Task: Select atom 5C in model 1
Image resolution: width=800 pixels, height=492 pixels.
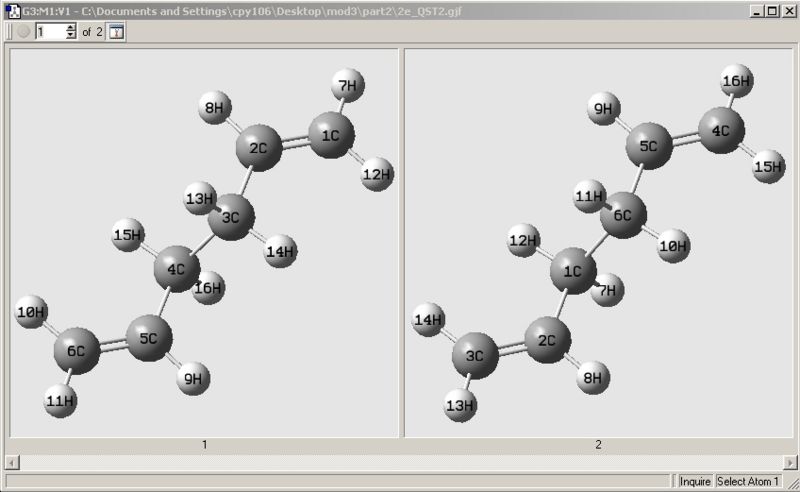Action: [148, 338]
